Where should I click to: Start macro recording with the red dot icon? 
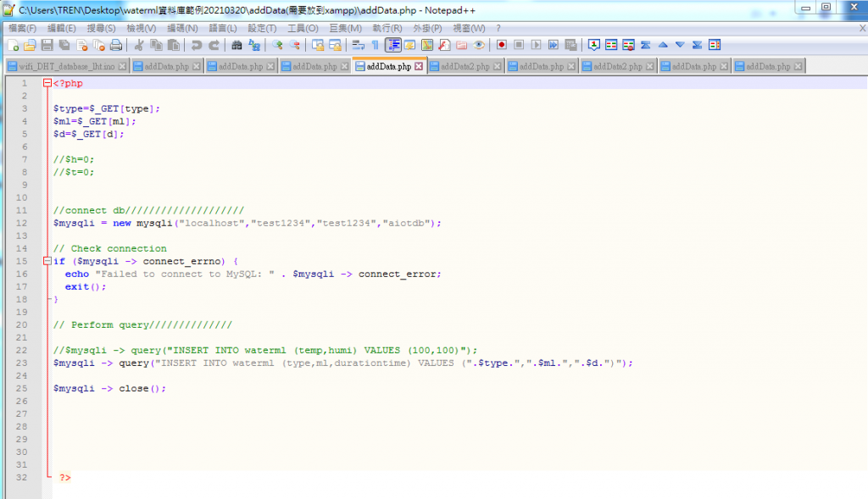[502, 46]
